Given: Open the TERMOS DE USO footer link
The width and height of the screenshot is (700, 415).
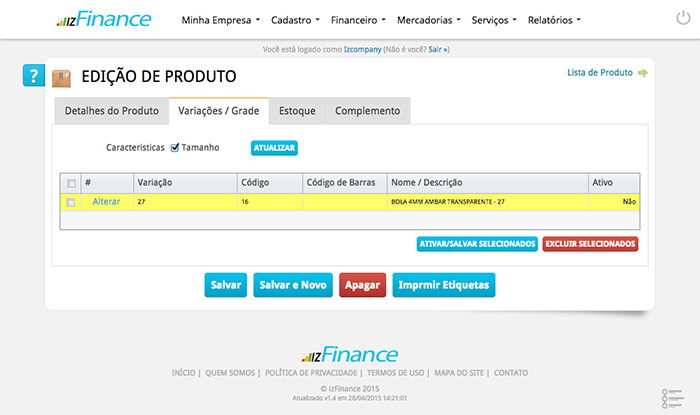Looking at the screenshot, I should tap(396, 373).
